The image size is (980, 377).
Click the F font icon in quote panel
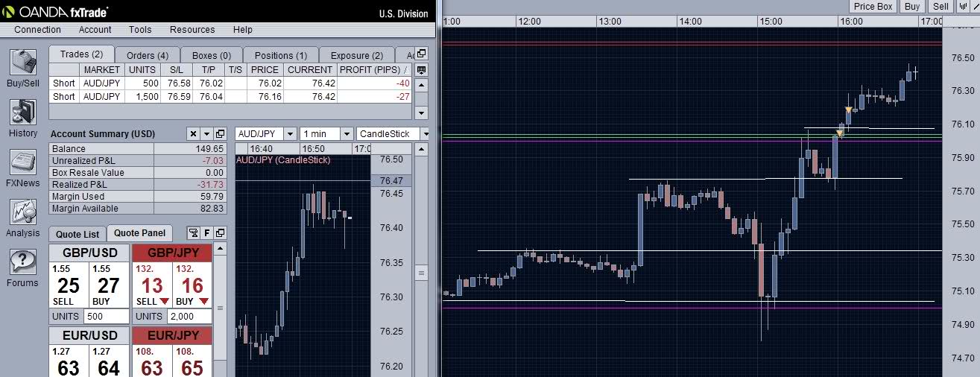(207, 233)
